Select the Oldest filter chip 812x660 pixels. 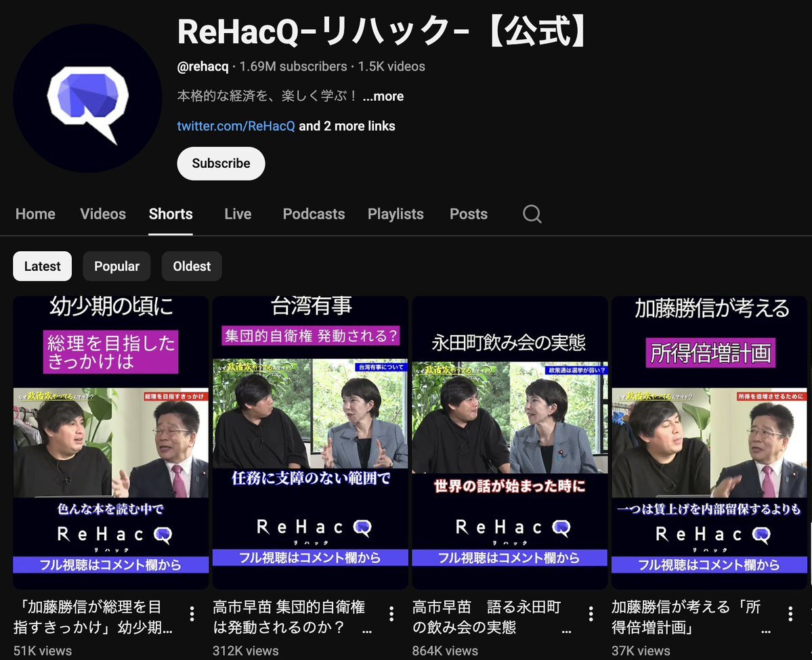point(192,266)
